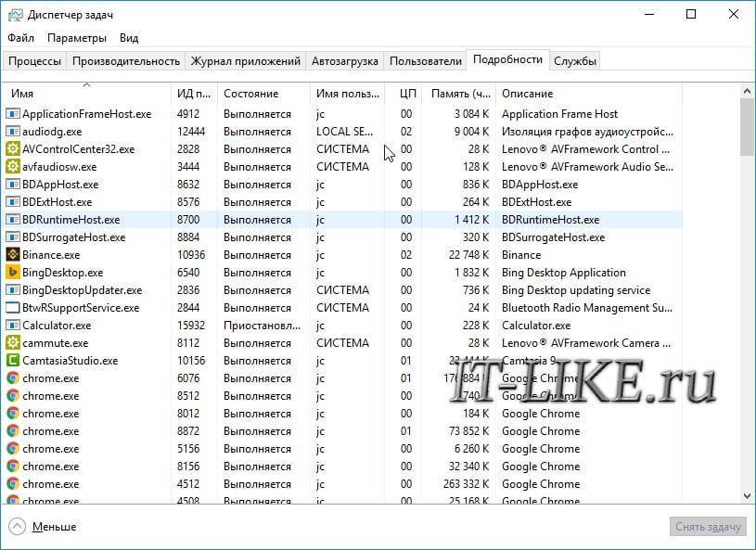Switch to the Производительность tab
This screenshot has width=756, height=550.
tap(126, 61)
